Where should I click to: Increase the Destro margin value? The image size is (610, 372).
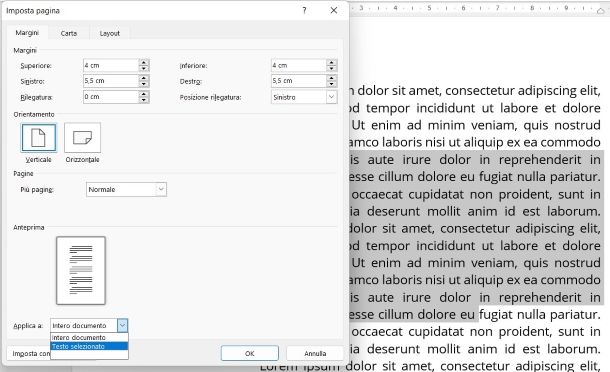tap(331, 78)
